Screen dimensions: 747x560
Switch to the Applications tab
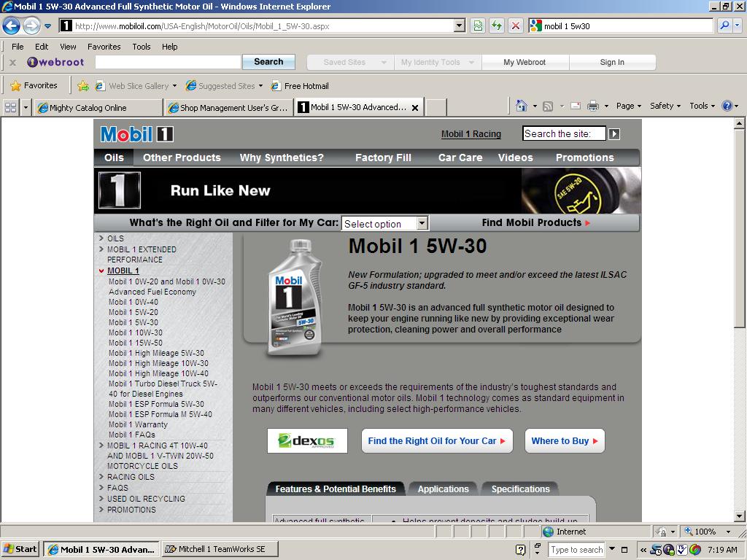coord(443,489)
